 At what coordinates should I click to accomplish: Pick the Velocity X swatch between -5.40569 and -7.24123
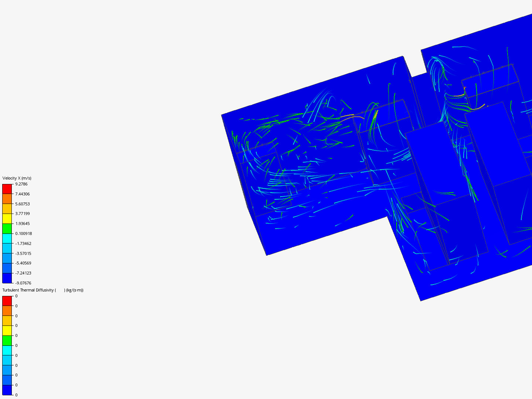7,268
